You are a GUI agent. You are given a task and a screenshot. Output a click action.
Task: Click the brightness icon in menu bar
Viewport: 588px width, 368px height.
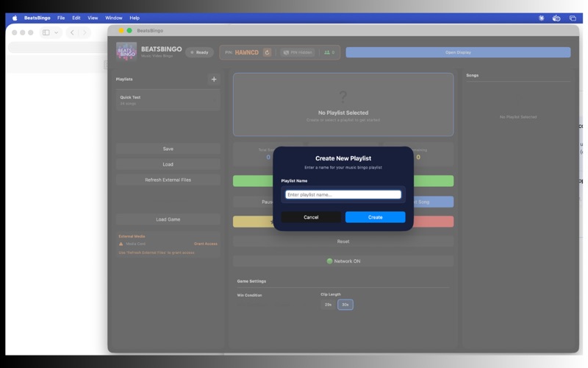click(x=541, y=18)
